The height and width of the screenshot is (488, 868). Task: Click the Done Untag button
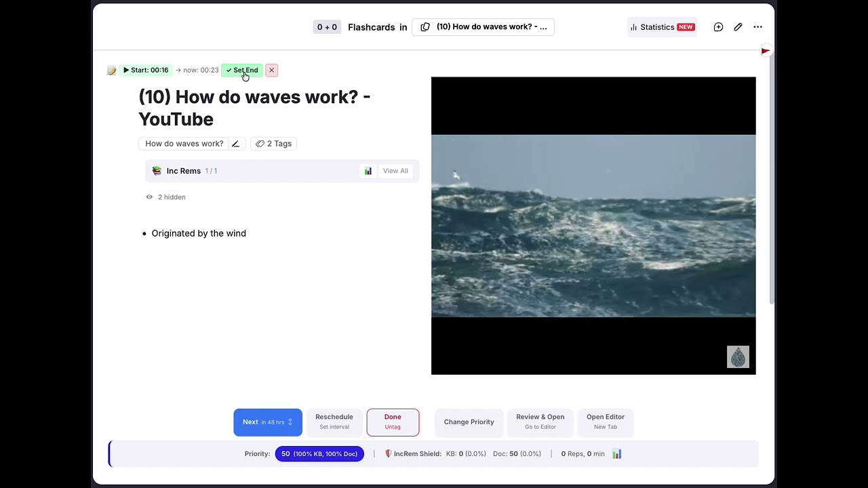tap(393, 422)
